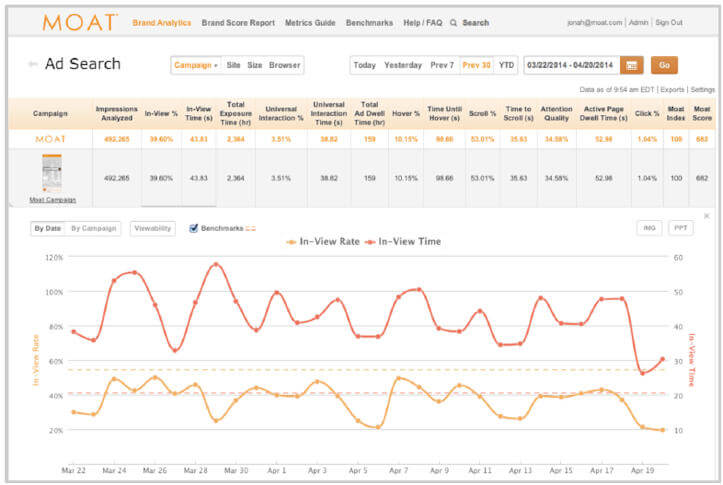Screen dimensions: 723x485
Task: Select the Browser grouping tab
Action: pyautogui.click(x=284, y=65)
